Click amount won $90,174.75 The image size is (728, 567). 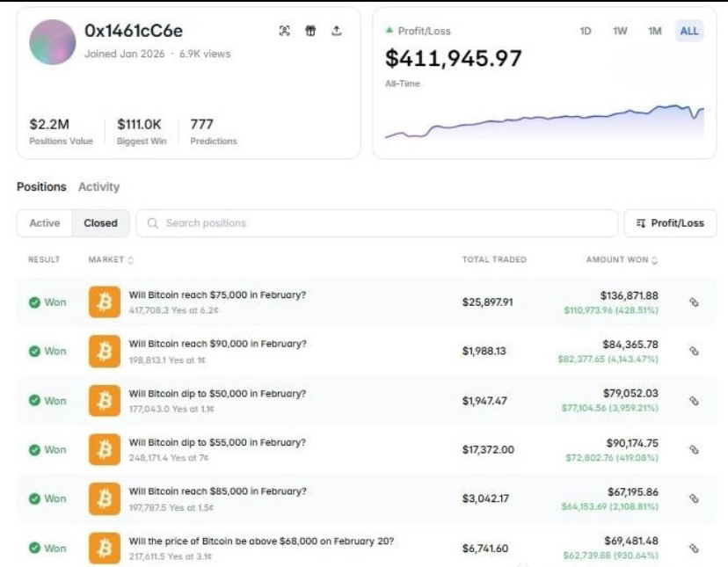(632, 443)
